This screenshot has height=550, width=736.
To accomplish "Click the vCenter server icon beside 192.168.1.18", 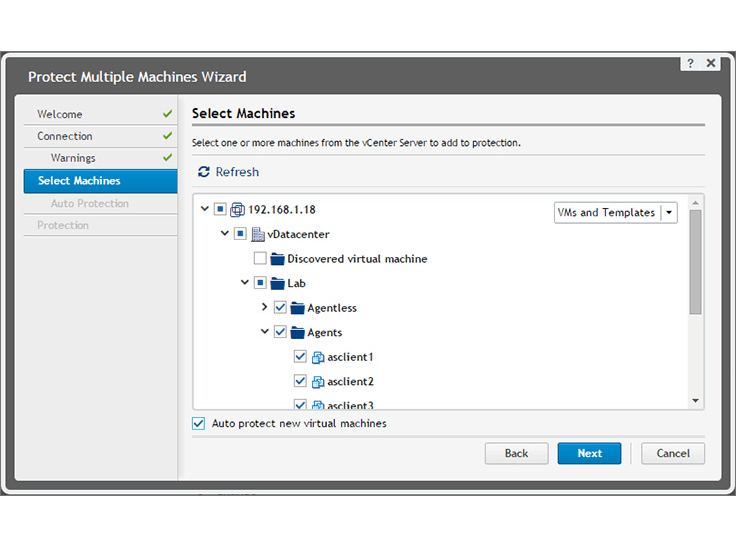I will (237, 209).
